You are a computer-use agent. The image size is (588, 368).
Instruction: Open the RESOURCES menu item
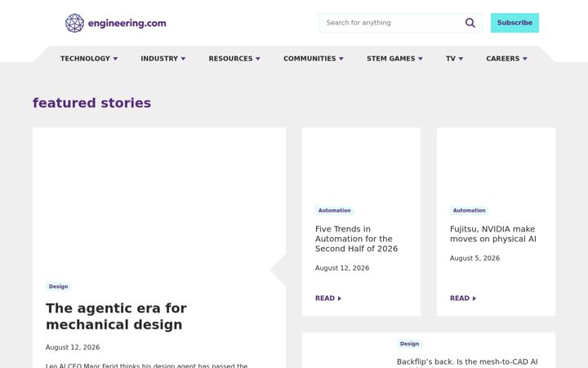(x=230, y=59)
